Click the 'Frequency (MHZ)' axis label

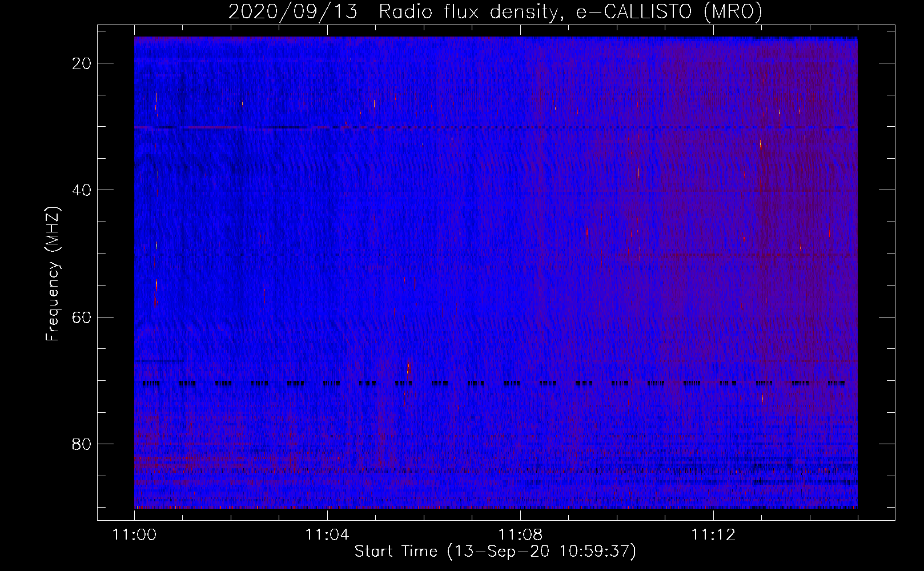[x=53, y=274]
